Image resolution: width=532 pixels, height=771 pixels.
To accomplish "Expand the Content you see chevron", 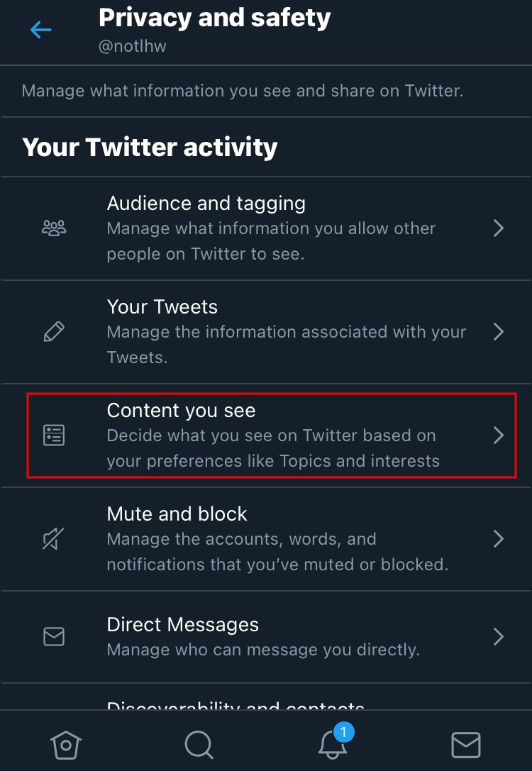I will tap(499, 436).
